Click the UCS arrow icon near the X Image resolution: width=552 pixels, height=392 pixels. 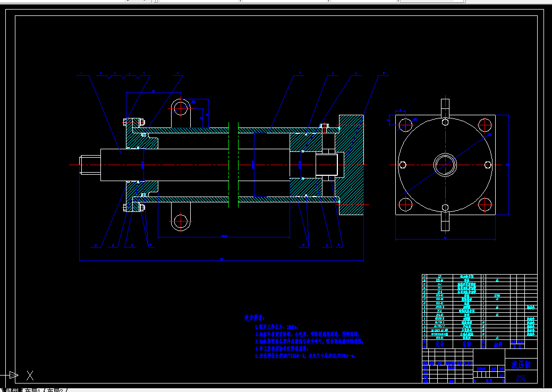13,375
